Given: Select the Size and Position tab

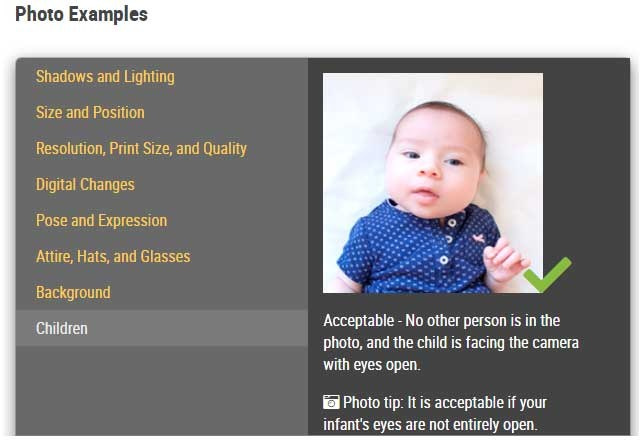Looking at the screenshot, I should (90, 113).
